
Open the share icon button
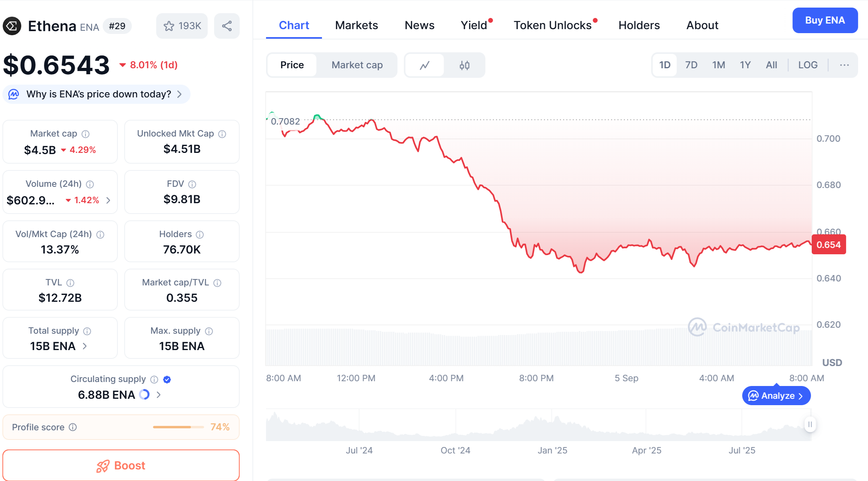pyautogui.click(x=227, y=26)
